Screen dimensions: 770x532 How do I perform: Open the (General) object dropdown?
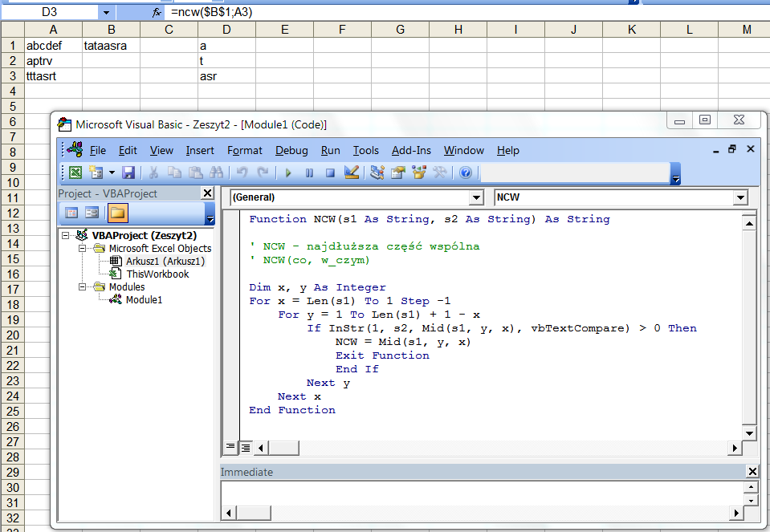click(x=476, y=197)
